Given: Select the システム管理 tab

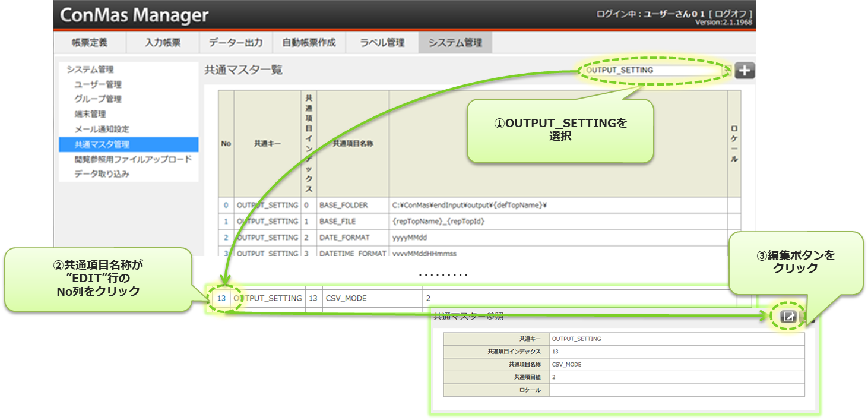Looking at the screenshot, I should (x=455, y=43).
